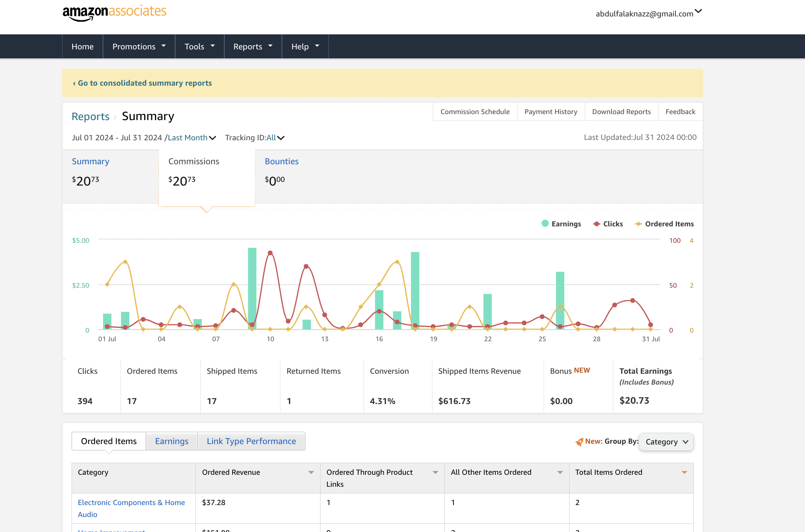Click the account email address
The width and height of the screenshot is (805, 532).
coord(644,14)
